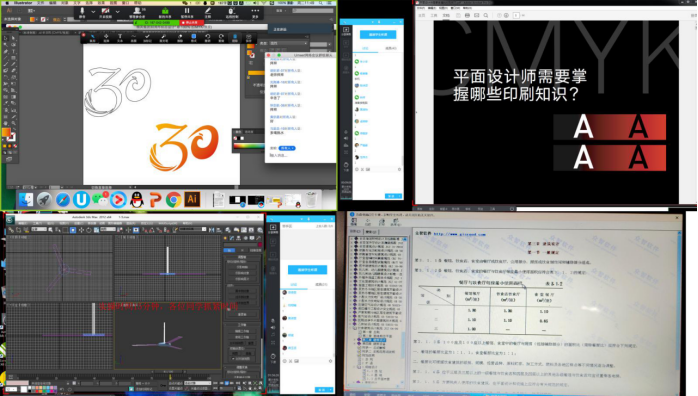The image size is (698, 396).
Task: Toggle the crossed-out camera video button
Action: click(x=106, y=12)
